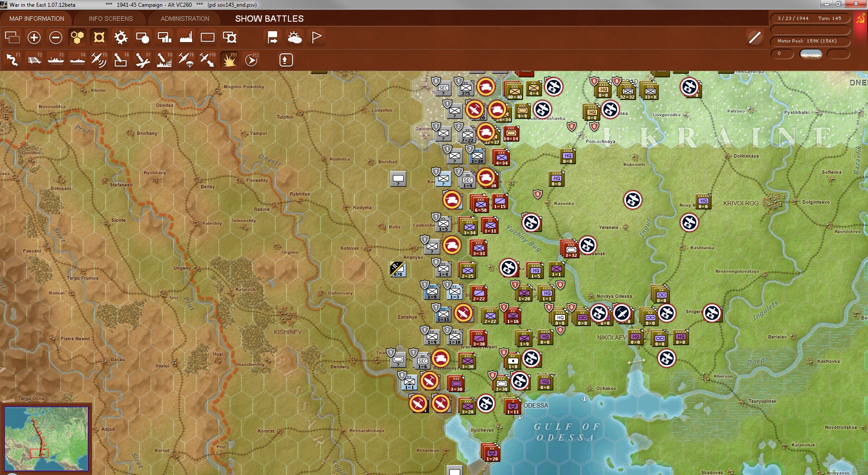Show the weather overlay icon
Image resolution: width=868 pixels, height=475 pixels.
295,38
